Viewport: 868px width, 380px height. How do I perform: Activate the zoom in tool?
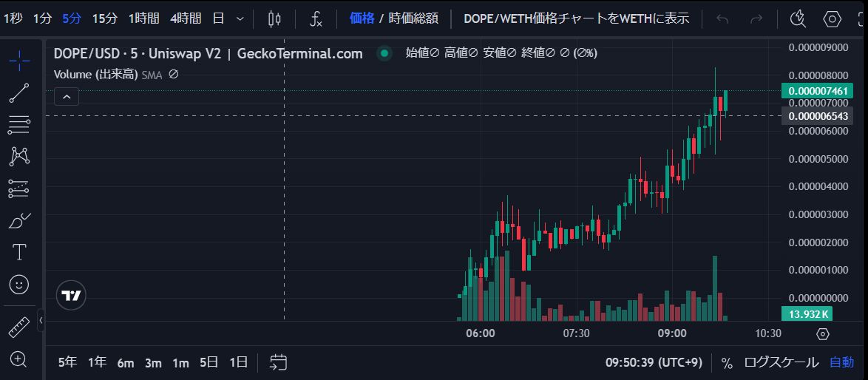pos(18,359)
